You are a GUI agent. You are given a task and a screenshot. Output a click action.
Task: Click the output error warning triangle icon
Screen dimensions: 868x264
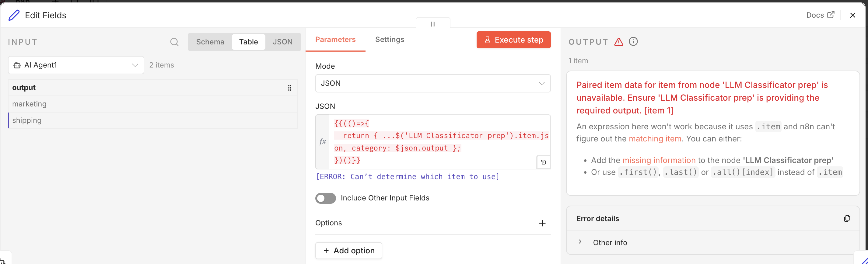618,42
